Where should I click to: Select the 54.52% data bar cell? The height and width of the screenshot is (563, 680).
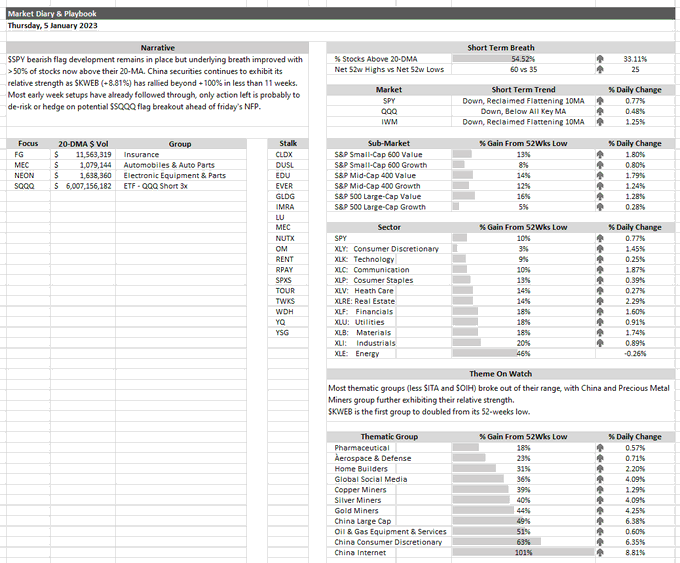point(523,59)
